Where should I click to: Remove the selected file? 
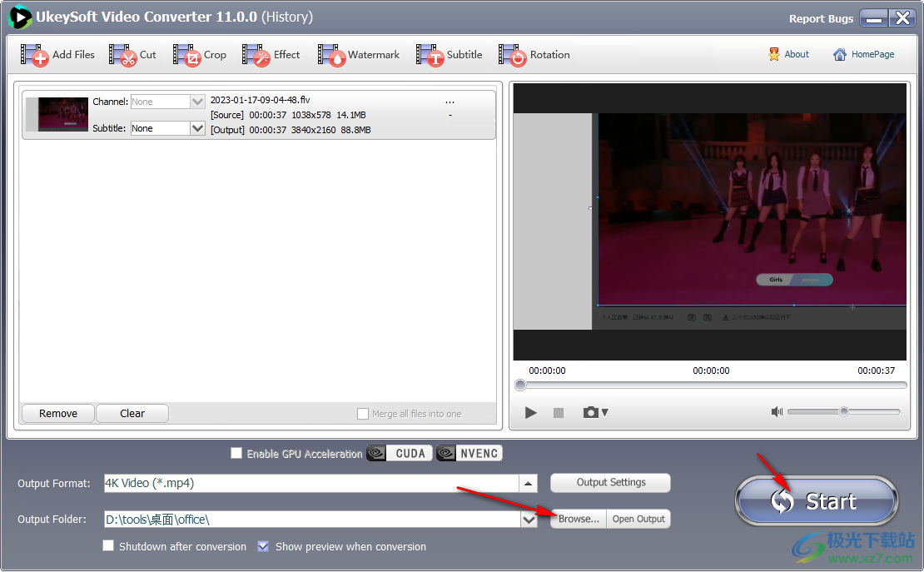(x=57, y=413)
